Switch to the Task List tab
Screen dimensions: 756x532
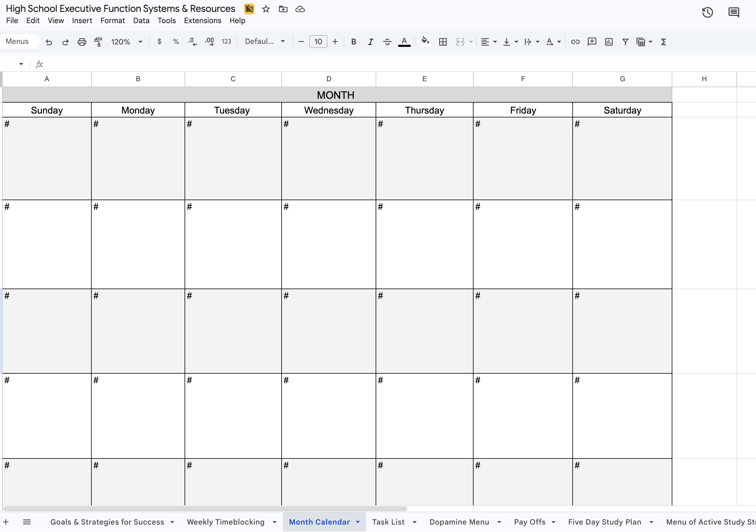388,522
